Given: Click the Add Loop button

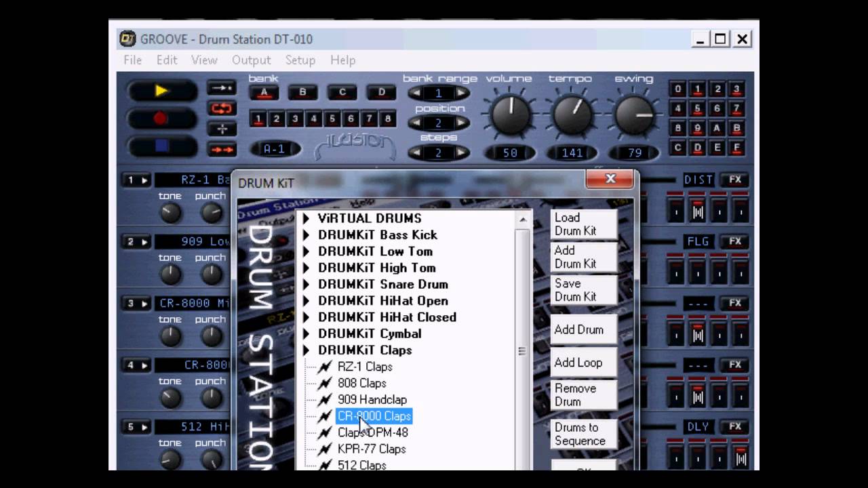Looking at the screenshot, I should [x=583, y=363].
